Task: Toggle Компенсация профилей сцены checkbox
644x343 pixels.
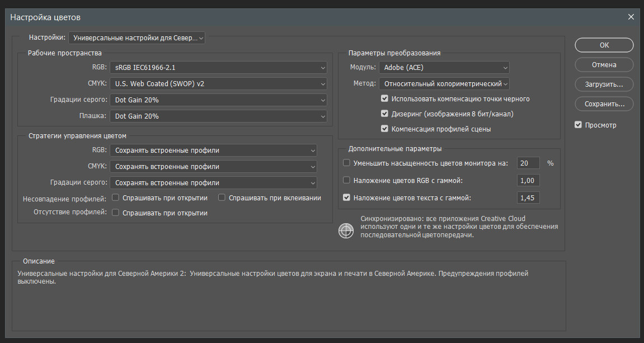Action: (384, 129)
